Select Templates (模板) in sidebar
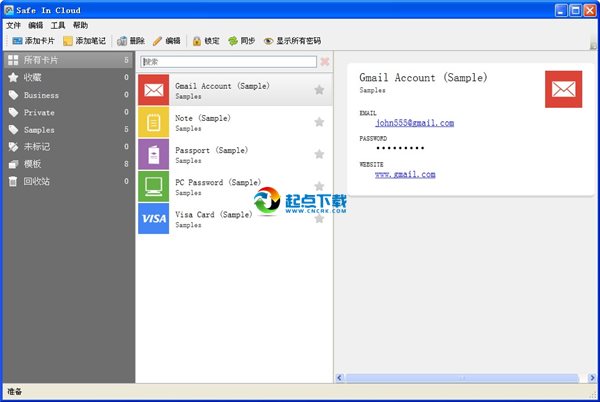The height and width of the screenshot is (402, 600). tap(68, 164)
